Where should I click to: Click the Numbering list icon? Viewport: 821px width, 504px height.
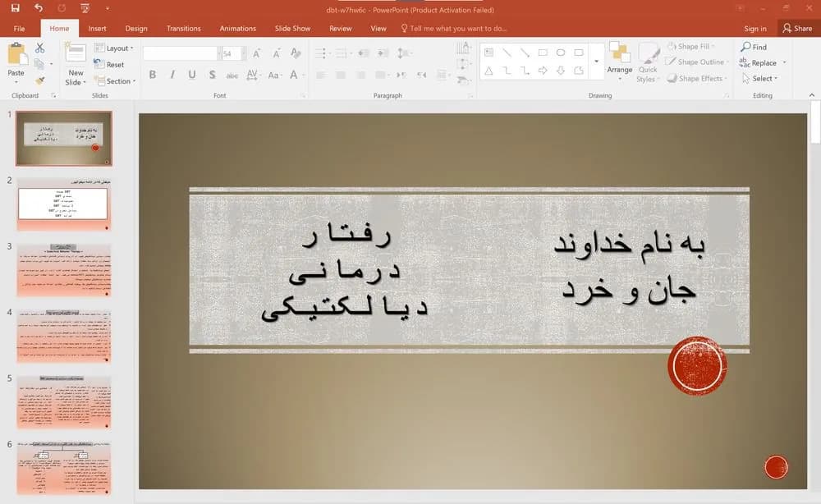342,53
